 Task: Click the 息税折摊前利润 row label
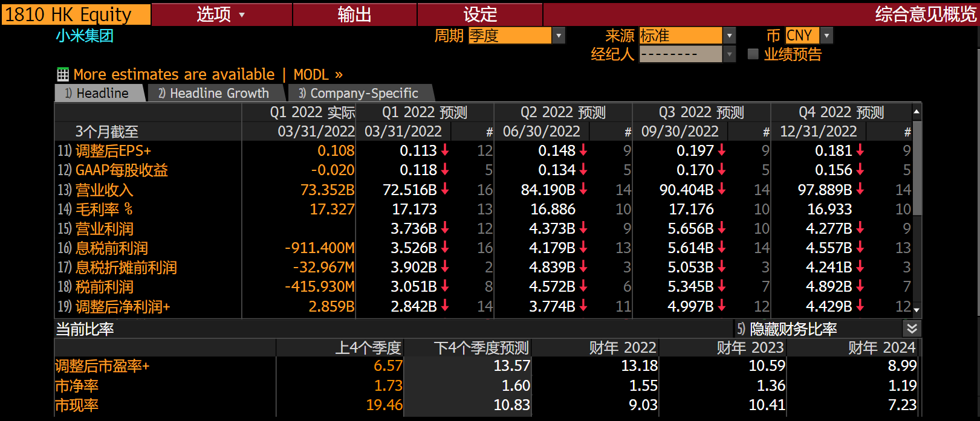coord(126,268)
